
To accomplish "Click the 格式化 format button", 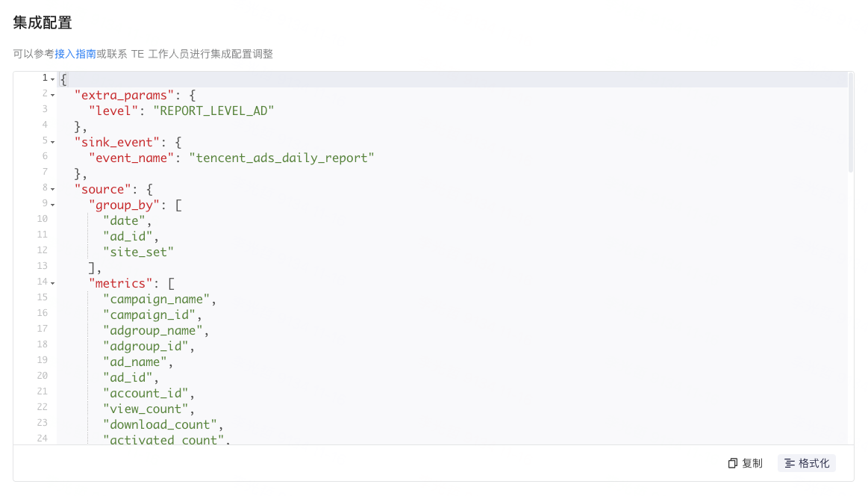I will [807, 463].
